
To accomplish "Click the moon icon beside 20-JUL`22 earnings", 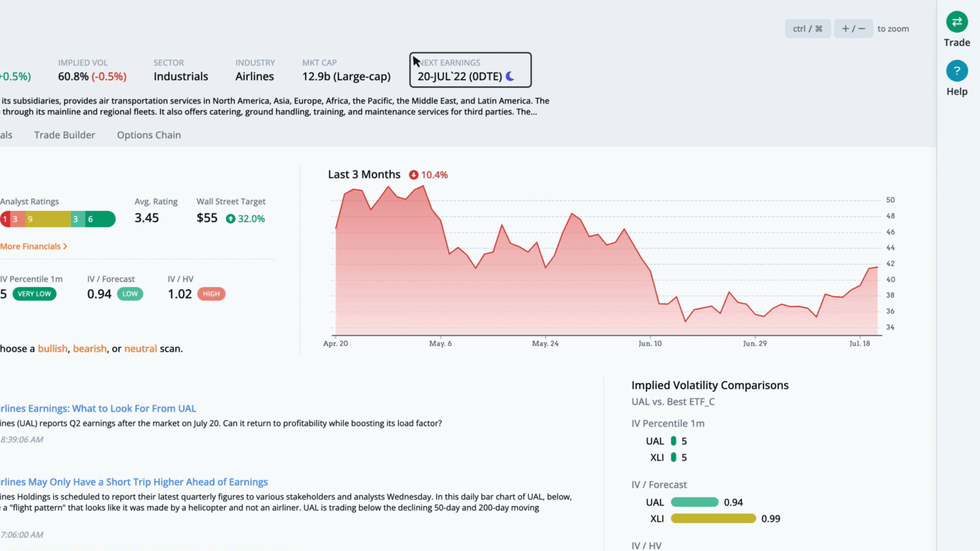I will (510, 77).
